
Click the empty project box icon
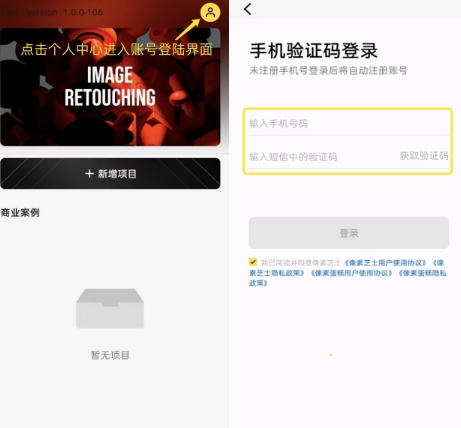coord(110,308)
